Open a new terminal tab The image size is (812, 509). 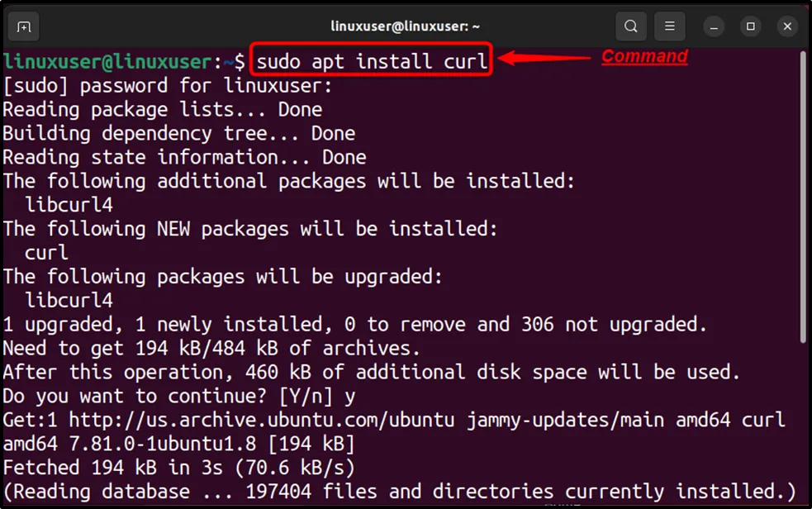coord(24,26)
